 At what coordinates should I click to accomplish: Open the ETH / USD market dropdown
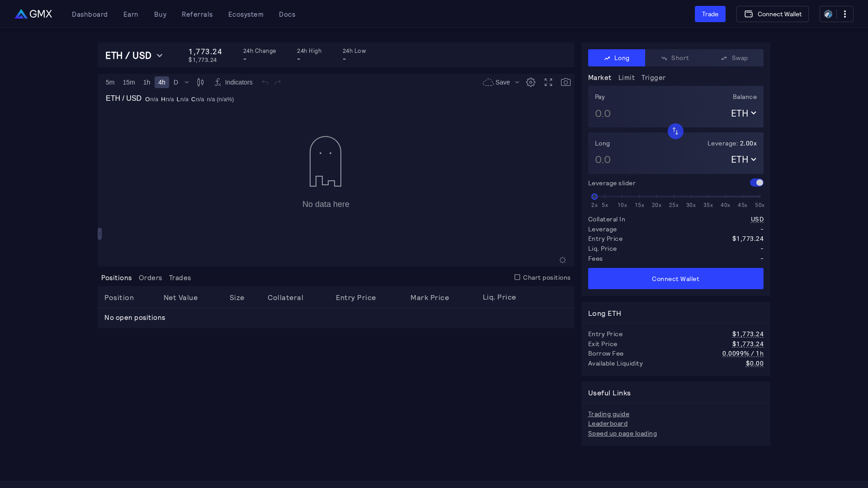click(x=134, y=56)
